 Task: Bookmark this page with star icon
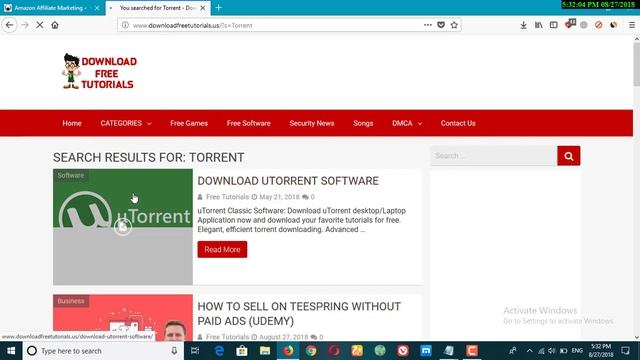(454, 25)
